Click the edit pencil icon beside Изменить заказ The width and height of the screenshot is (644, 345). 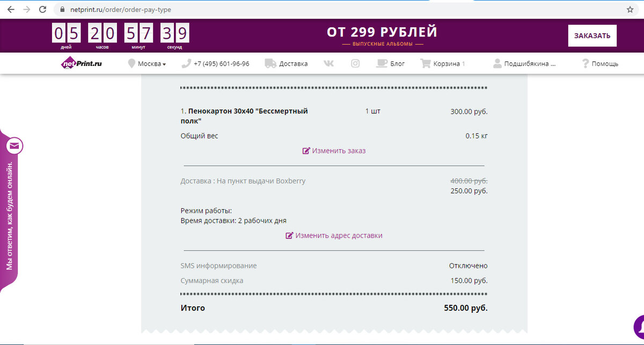click(306, 151)
